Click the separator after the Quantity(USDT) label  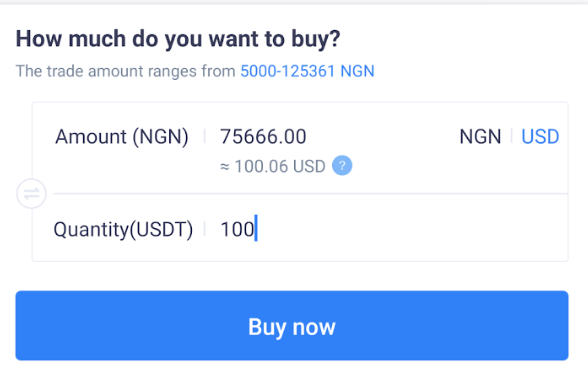pos(205,229)
